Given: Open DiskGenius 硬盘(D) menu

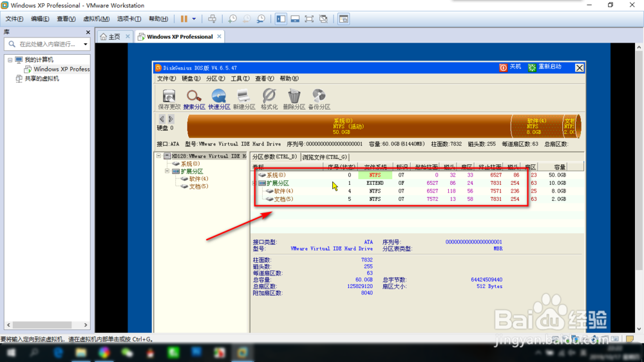Looking at the screenshot, I should (x=191, y=79).
